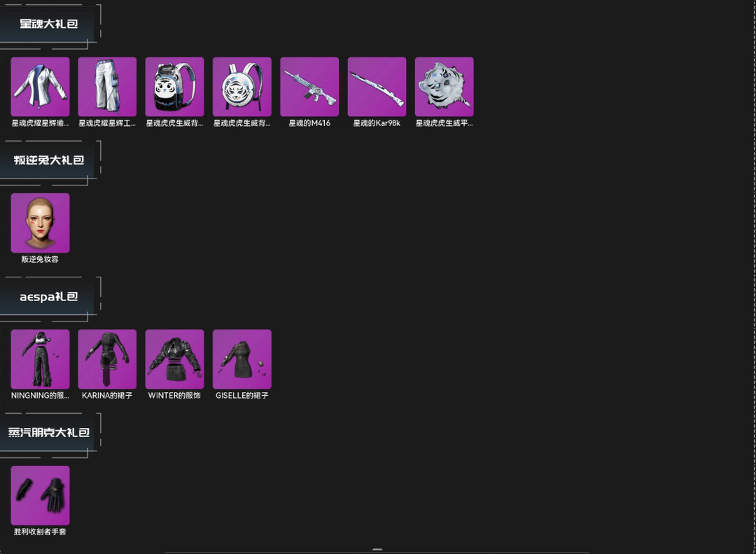Click the aespa礼包 section header
The height and width of the screenshot is (554, 756).
point(49,296)
